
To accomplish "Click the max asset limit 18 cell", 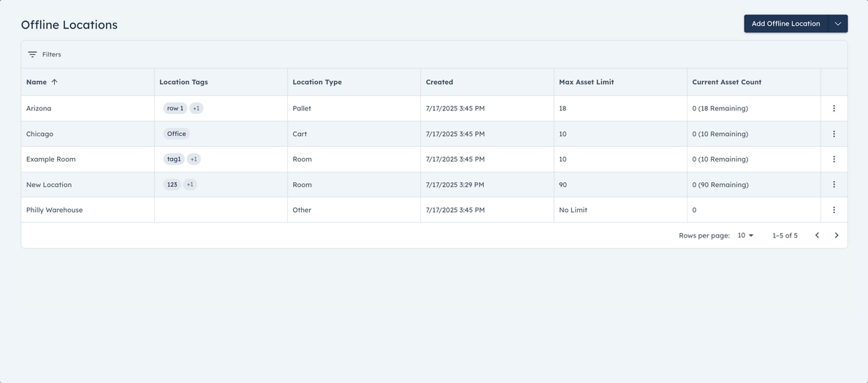I will [x=620, y=108].
